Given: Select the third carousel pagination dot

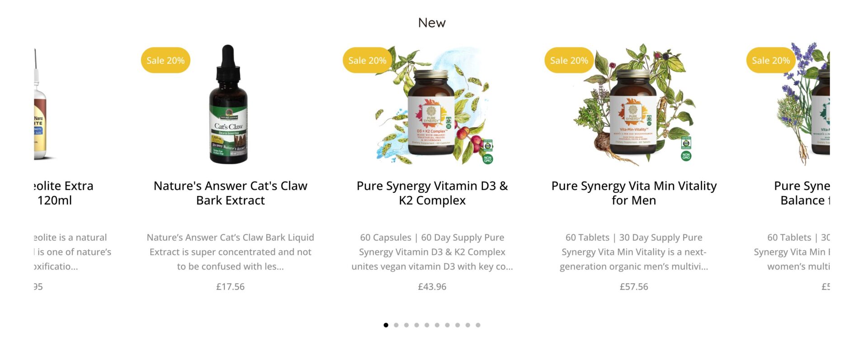Looking at the screenshot, I should point(406,325).
